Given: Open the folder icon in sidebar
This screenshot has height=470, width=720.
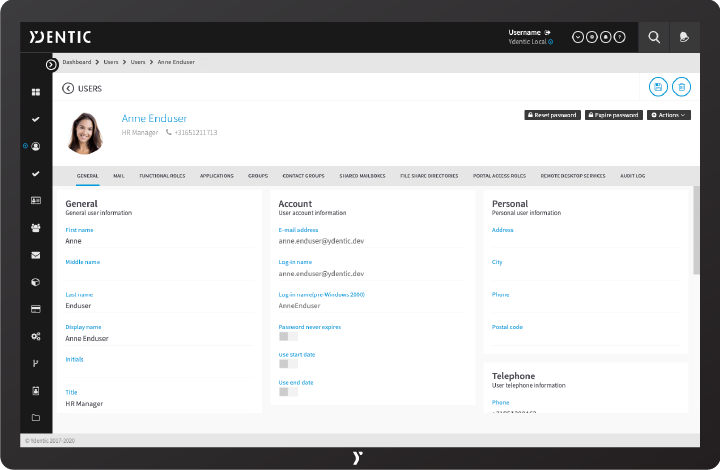Looking at the screenshot, I should click(36, 418).
